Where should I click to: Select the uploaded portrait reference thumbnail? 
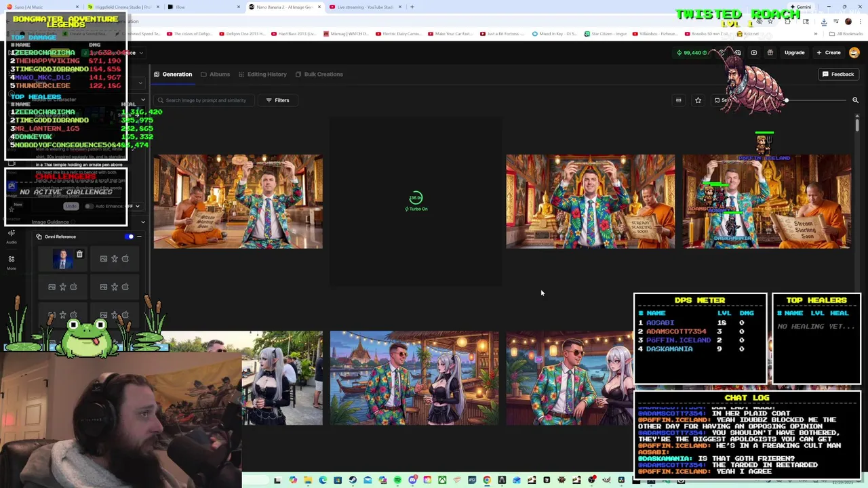[x=63, y=259]
